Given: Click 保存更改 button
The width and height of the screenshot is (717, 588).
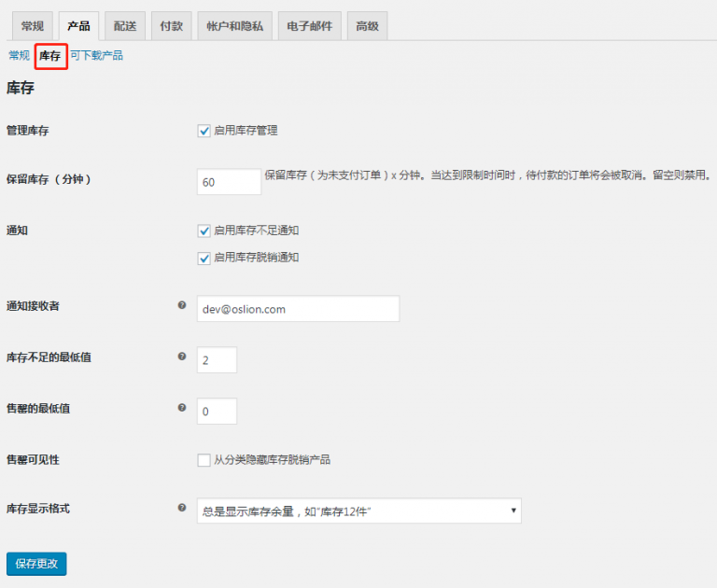Looking at the screenshot, I should tap(36, 564).
